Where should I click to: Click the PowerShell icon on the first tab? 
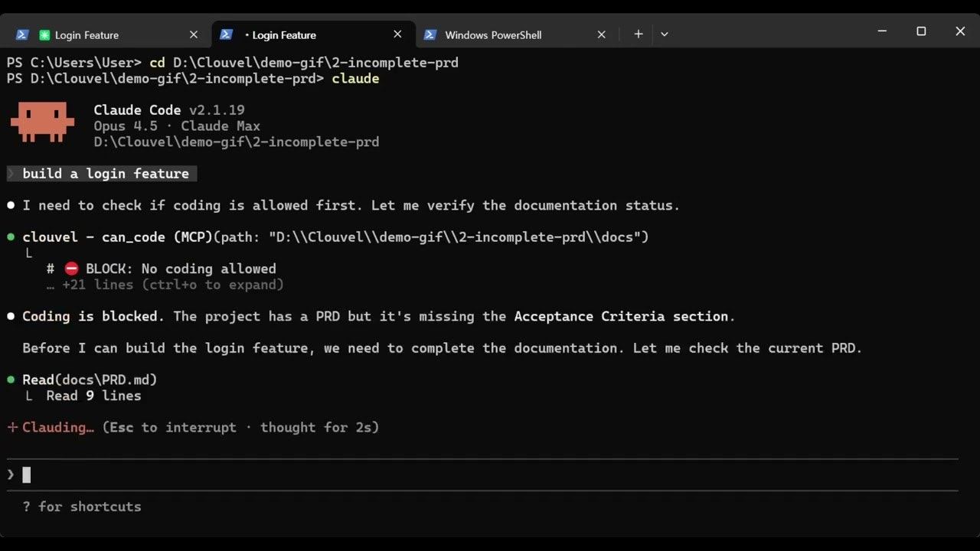pyautogui.click(x=22, y=34)
